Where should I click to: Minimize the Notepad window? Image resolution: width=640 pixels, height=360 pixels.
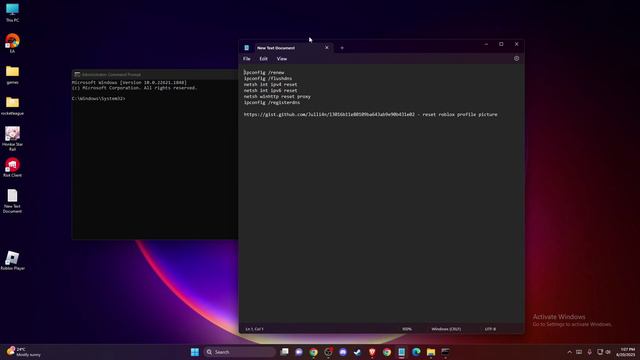pyautogui.click(x=486, y=44)
